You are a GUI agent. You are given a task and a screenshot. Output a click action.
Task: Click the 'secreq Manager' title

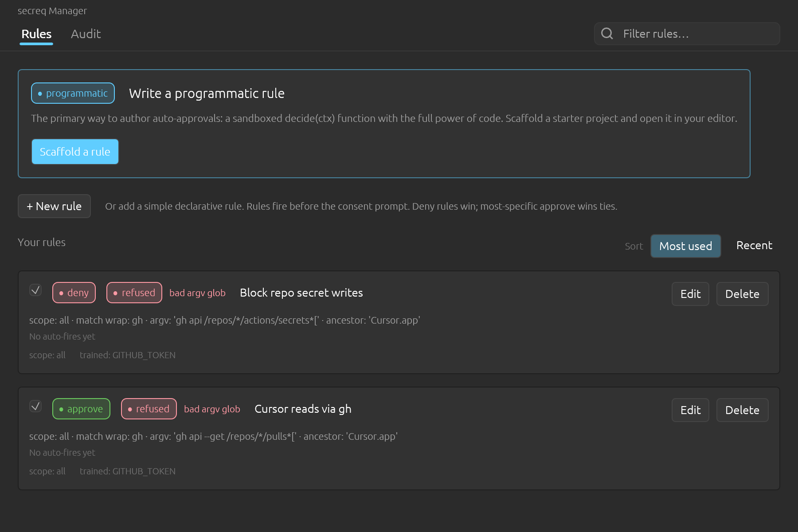pyautogui.click(x=52, y=11)
